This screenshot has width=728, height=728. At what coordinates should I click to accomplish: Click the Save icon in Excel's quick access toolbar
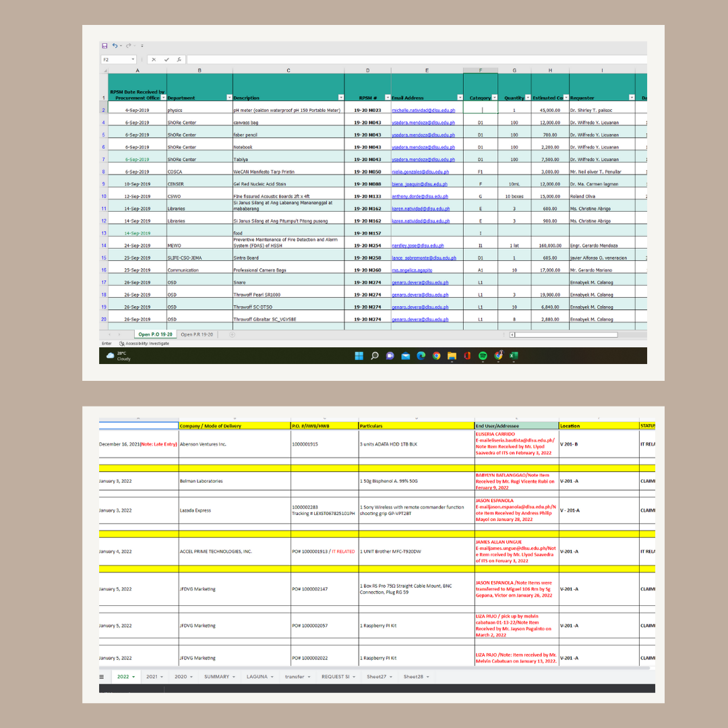point(104,46)
